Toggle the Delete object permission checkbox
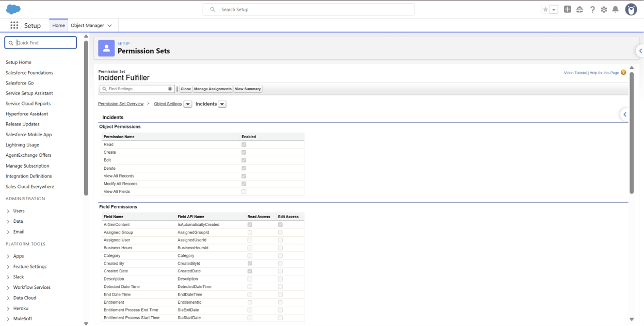The image size is (644, 326). pyautogui.click(x=244, y=168)
